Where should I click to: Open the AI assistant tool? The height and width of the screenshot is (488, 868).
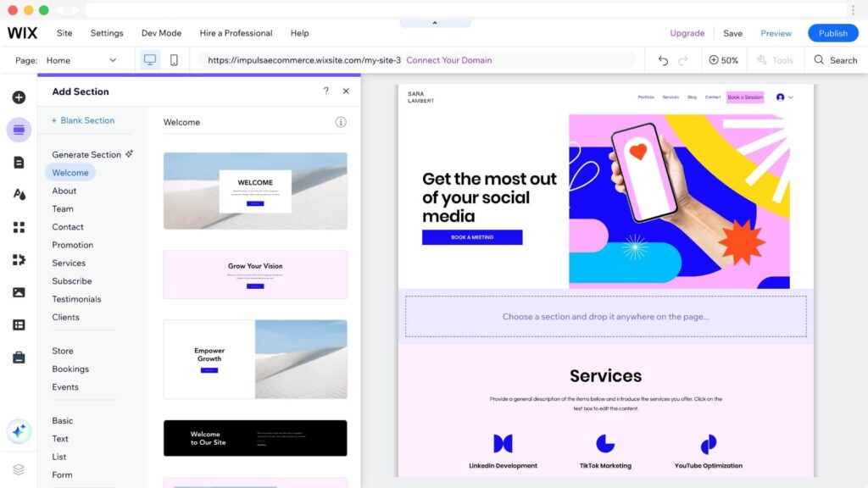[x=19, y=432]
